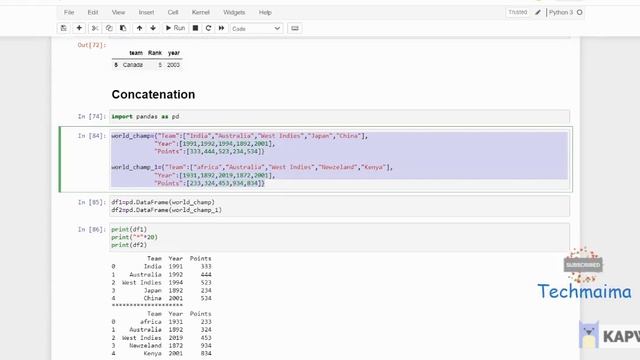640x360 pixels.
Task: Paste cells below using toolbar icon
Action: tap(123, 28)
